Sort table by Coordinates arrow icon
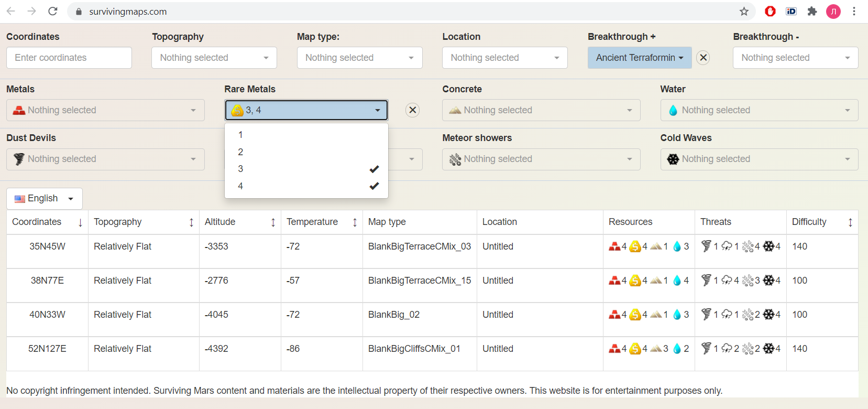Screen dimensions: 868x409 80,222
